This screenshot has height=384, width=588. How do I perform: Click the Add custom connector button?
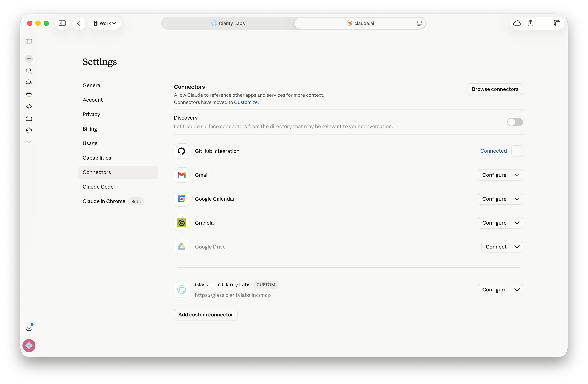(205, 314)
